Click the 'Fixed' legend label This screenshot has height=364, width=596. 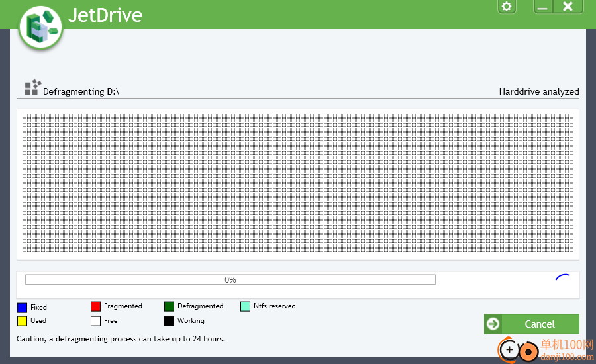(38, 307)
